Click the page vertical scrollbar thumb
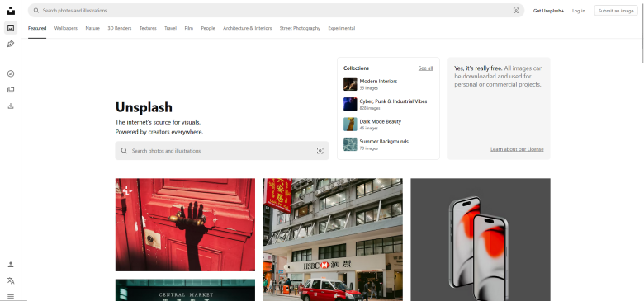This screenshot has width=644, height=301. 642,32
